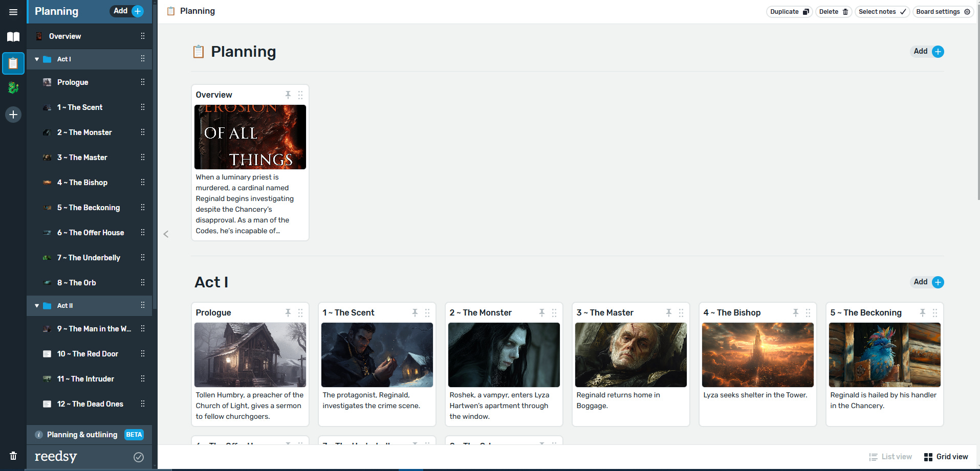The height and width of the screenshot is (471, 980).
Task: Click Add next to Planning heading
Action: pyautogui.click(x=928, y=52)
